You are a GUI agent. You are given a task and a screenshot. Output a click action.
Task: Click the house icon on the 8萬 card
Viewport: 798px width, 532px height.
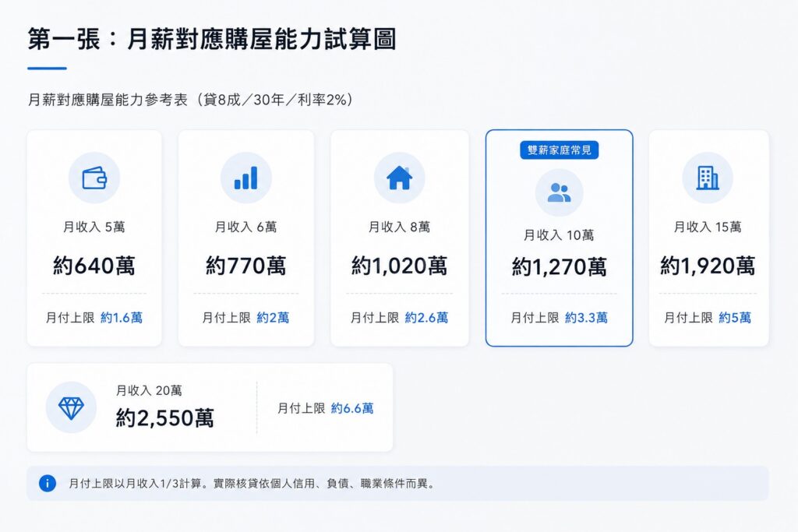(400, 178)
